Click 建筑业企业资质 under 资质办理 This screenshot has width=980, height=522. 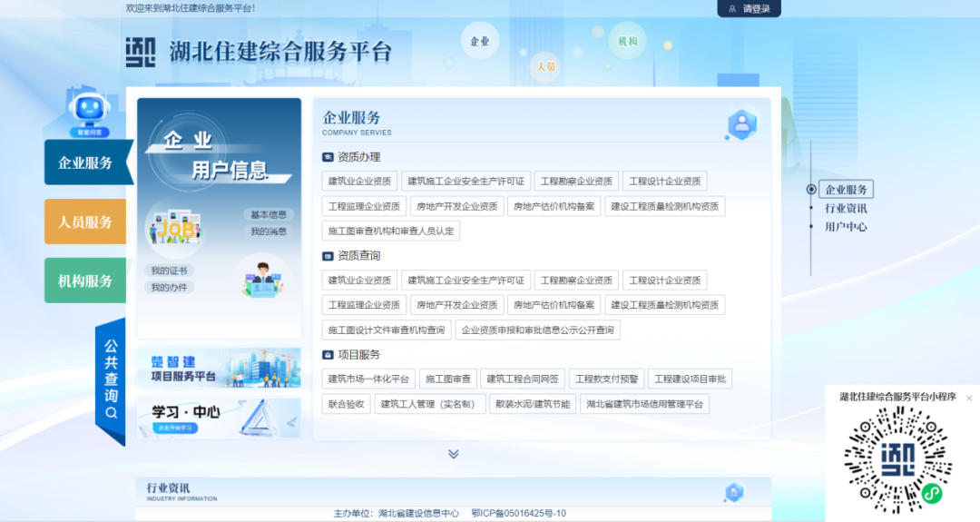point(359,181)
